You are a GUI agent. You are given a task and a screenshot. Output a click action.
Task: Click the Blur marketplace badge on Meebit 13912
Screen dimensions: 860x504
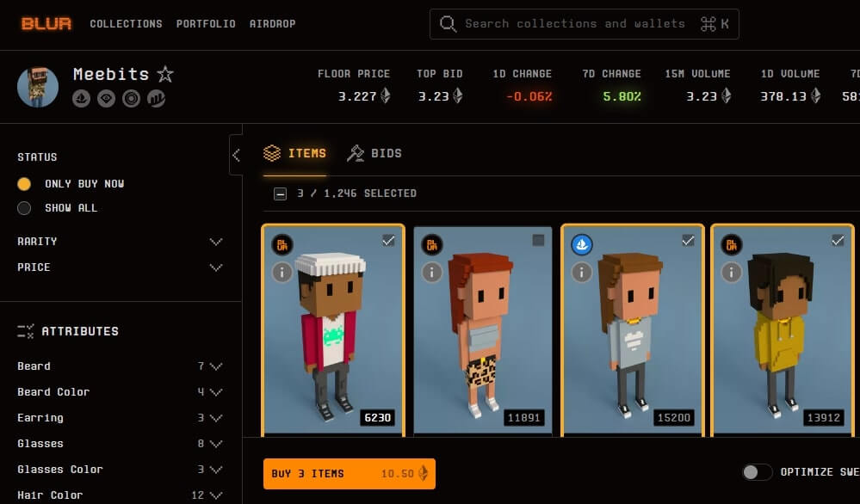coord(732,244)
